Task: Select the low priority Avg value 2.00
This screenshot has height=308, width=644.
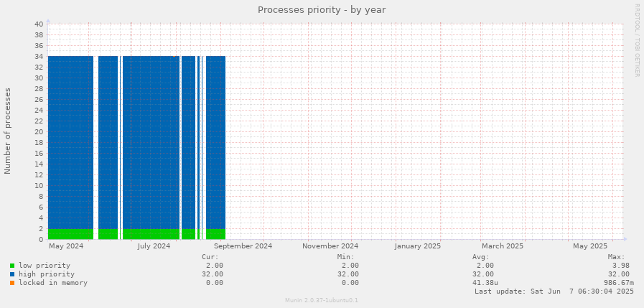Action: click(x=485, y=266)
